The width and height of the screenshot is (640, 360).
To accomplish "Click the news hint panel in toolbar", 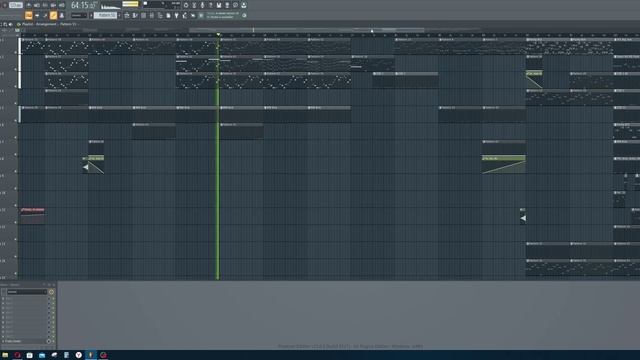I will [x=223, y=15].
